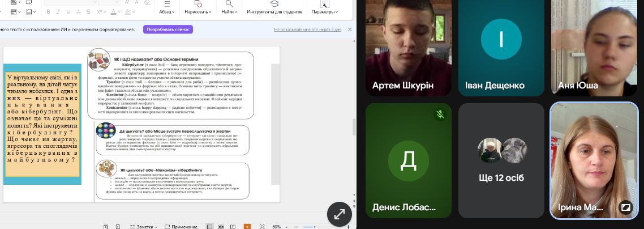Open the 'Найти' search dropdown
The height and width of the screenshot is (229, 644).
(229, 11)
